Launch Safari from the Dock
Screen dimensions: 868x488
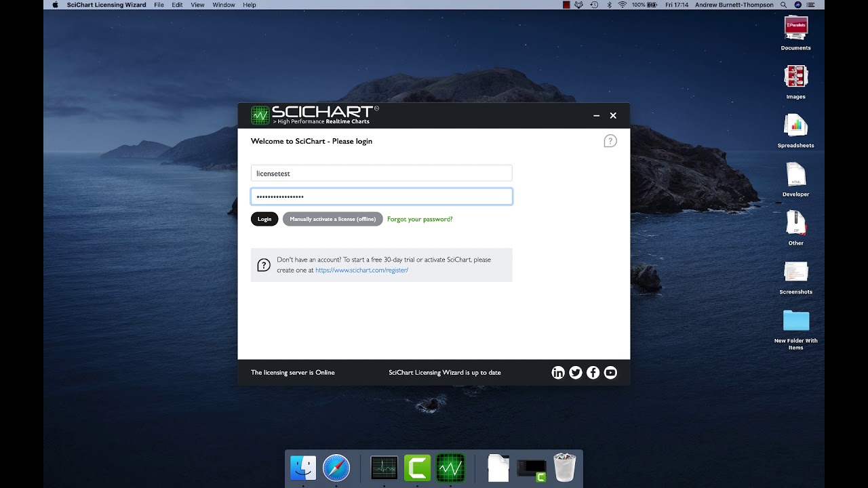point(336,468)
